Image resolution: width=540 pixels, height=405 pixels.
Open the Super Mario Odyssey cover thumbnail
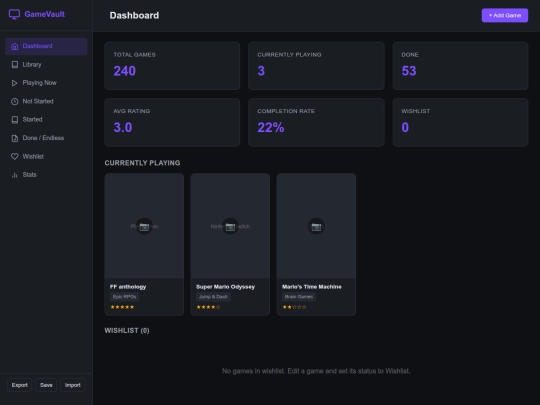tap(230, 226)
